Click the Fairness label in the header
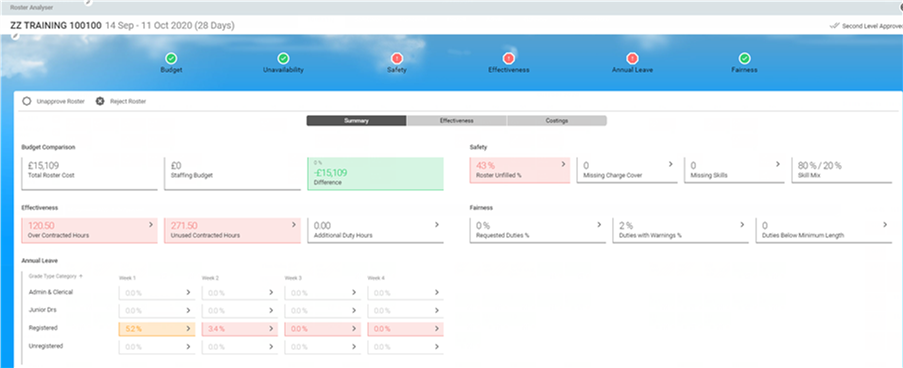The image size is (903, 368). click(x=745, y=70)
